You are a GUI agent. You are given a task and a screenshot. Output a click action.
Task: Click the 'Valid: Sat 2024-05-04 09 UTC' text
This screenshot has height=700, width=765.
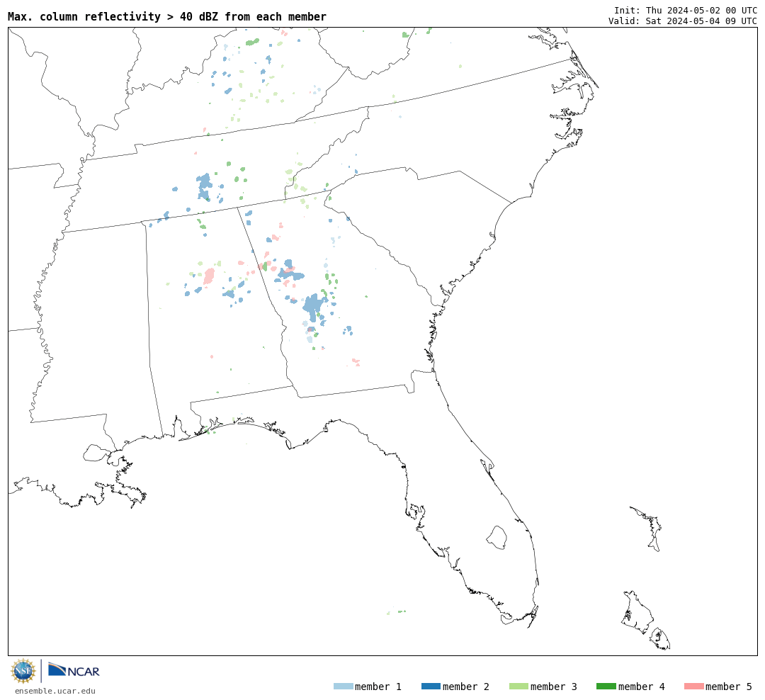[683, 21]
